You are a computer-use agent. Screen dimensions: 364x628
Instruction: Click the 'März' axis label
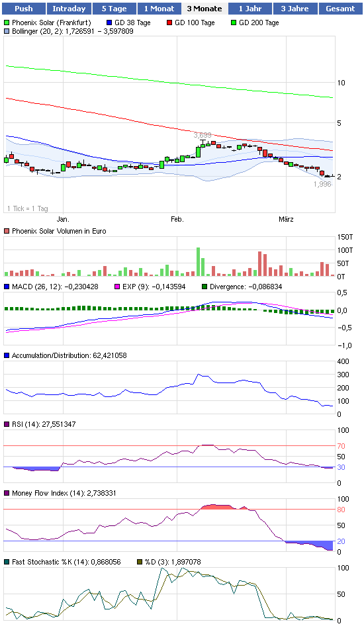[x=286, y=219]
